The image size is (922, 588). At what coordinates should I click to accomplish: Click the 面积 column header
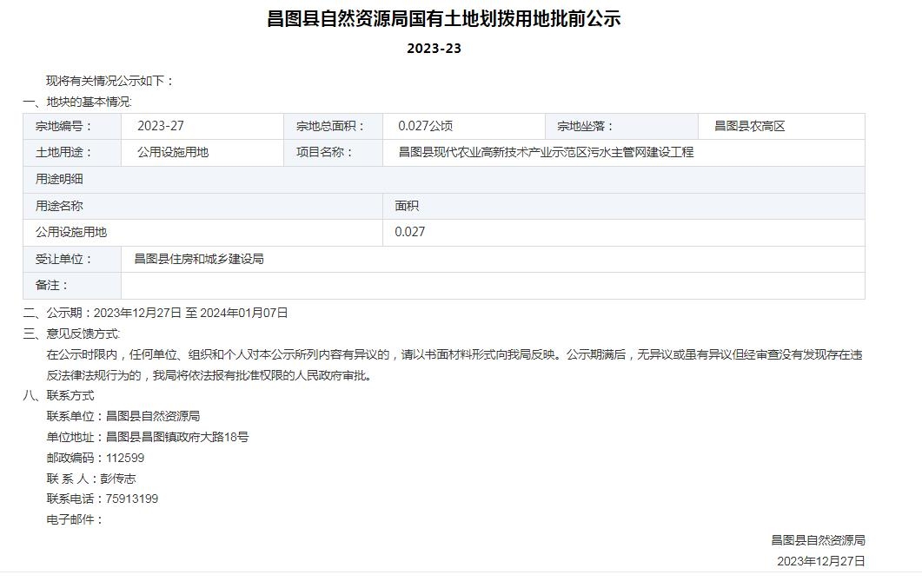point(624,206)
